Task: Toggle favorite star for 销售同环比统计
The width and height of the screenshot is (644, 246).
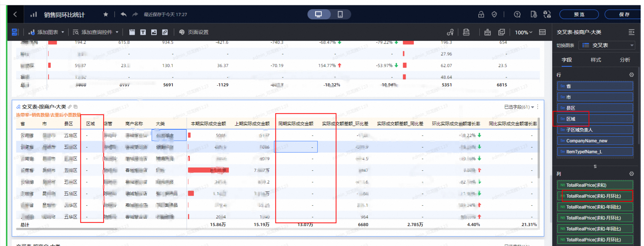Action: [x=106, y=14]
